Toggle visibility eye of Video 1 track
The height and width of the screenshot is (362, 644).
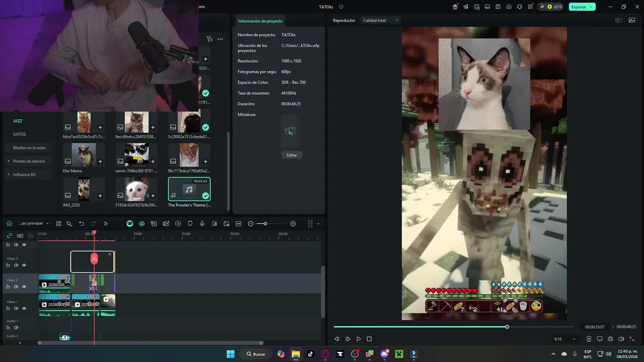[24, 308]
